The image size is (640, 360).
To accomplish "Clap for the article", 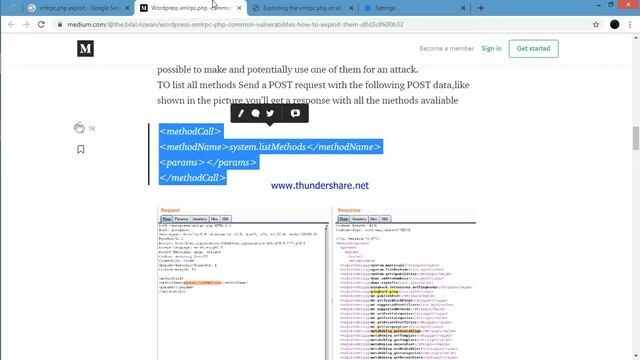I will tap(79, 128).
